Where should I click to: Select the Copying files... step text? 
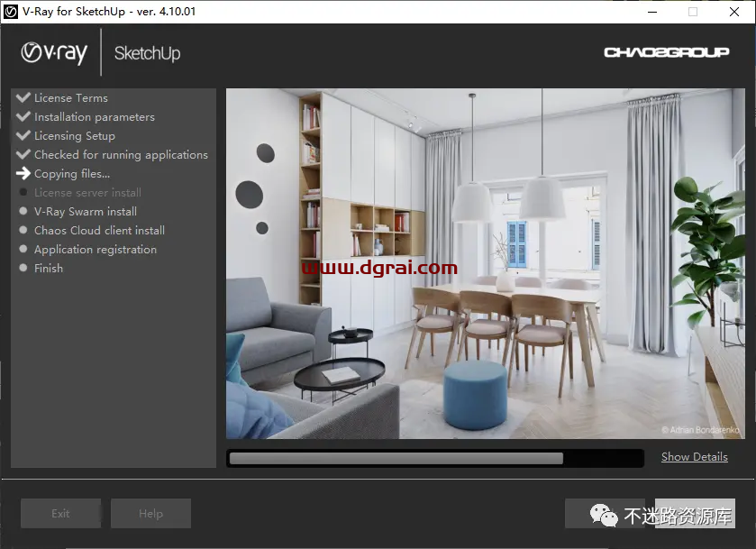[x=72, y=174]
